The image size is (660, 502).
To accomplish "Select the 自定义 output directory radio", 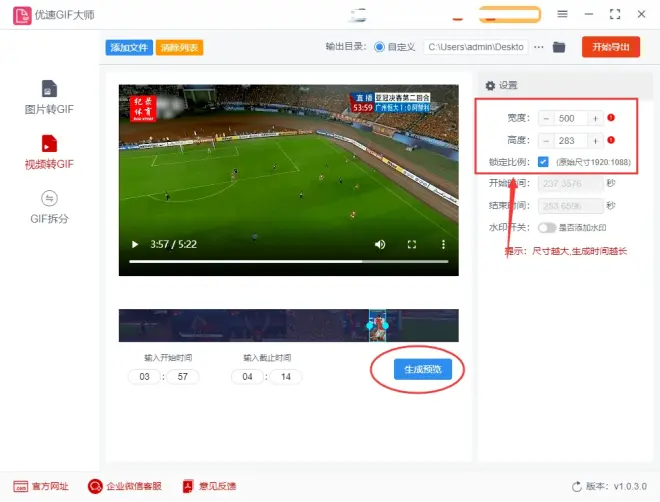I will (379, 47).
